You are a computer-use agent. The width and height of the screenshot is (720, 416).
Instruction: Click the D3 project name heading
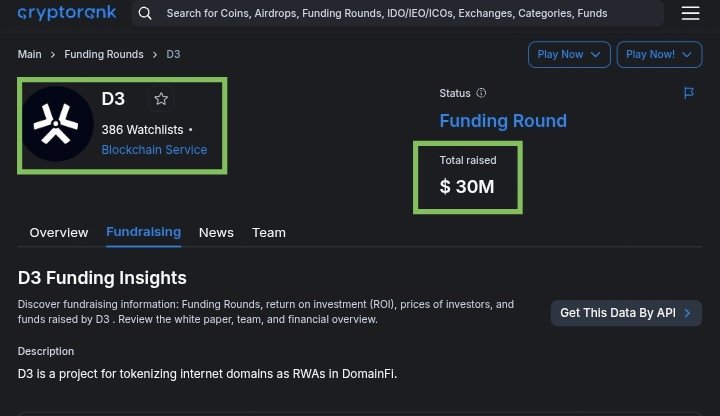point(113,99)
